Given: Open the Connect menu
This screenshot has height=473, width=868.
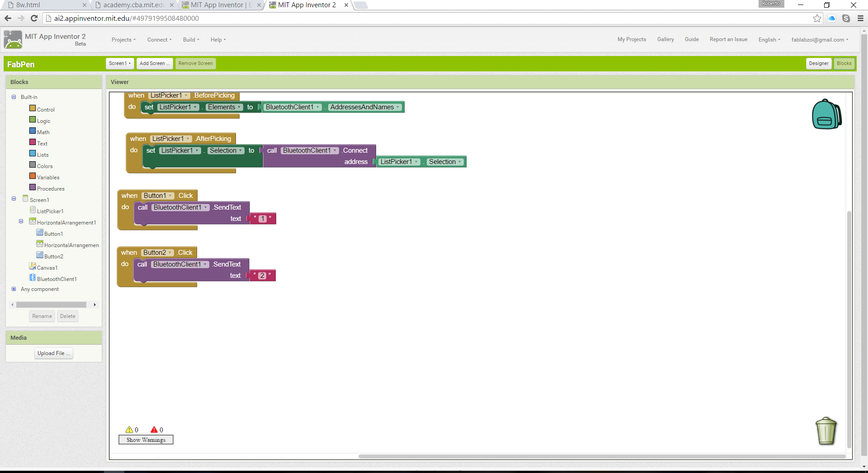Looking at the screenshot, I should pos(159,40).
